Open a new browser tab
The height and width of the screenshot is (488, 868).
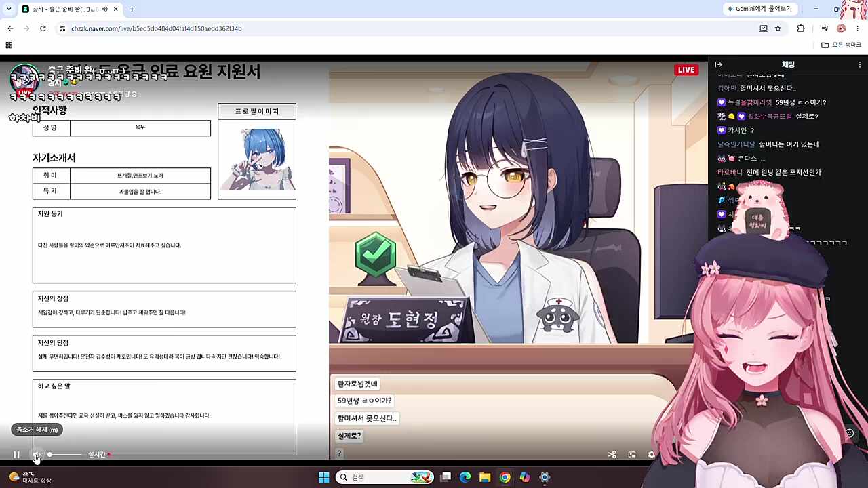132,9
